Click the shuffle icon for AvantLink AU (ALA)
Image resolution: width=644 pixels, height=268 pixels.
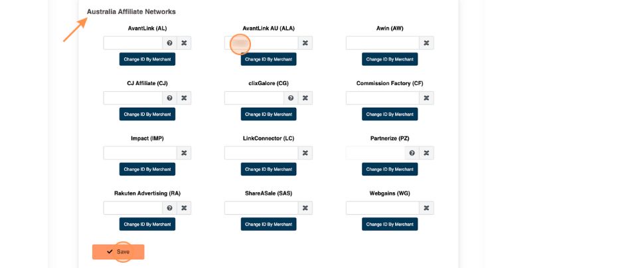(x=305, y=43)
